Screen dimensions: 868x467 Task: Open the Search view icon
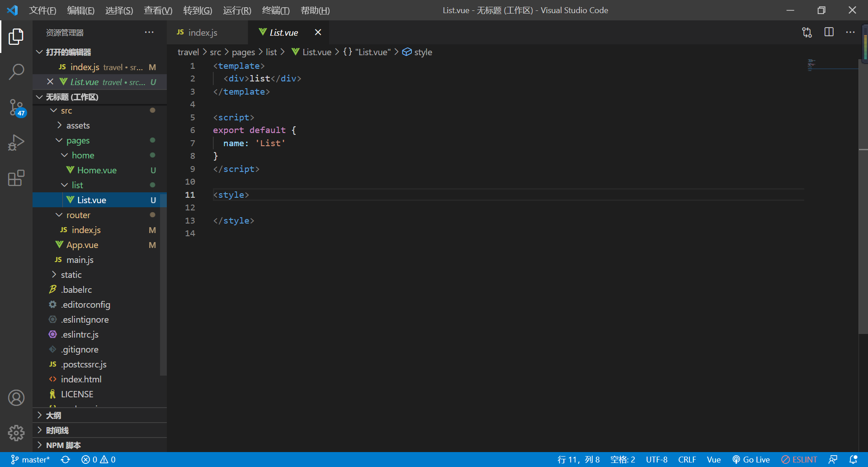[x=16, y=72]
